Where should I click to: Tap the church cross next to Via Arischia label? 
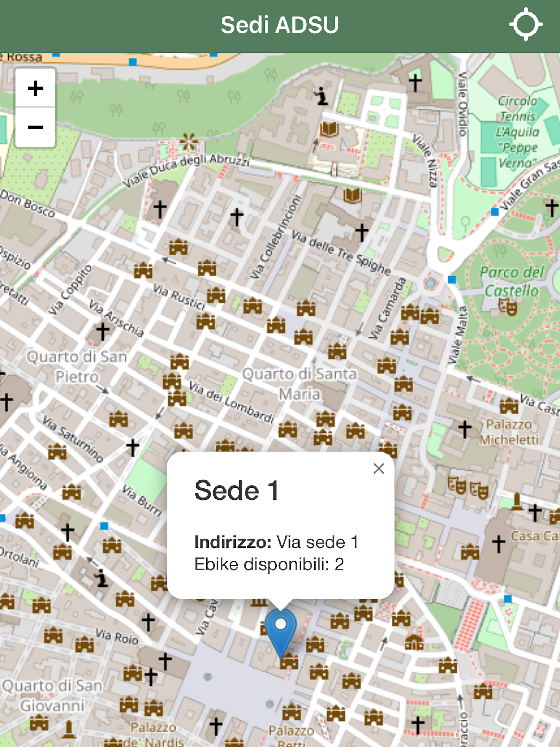coord(103,332)
